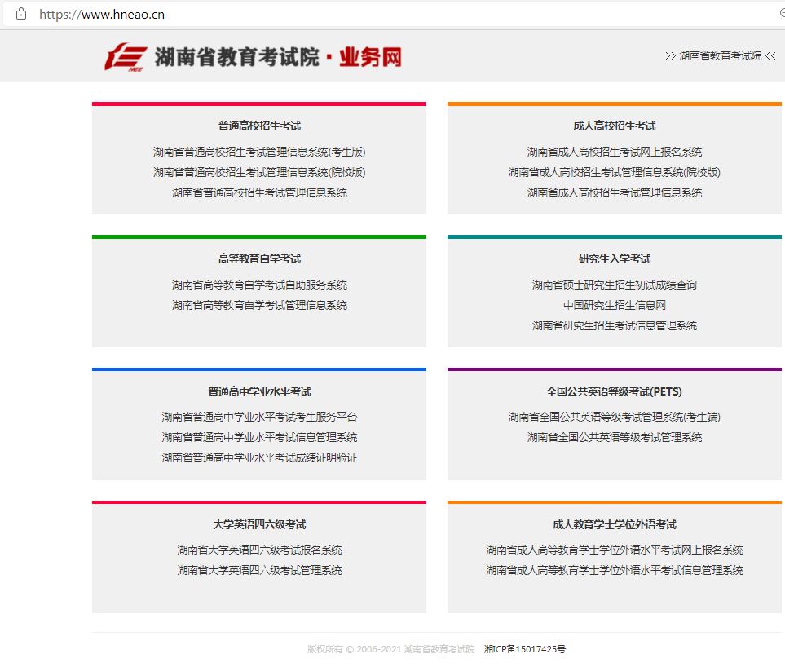
Task: Click the 湖南省教育考试院·业务网 site title
Action: pyautogui.click(x=278, y=57)
